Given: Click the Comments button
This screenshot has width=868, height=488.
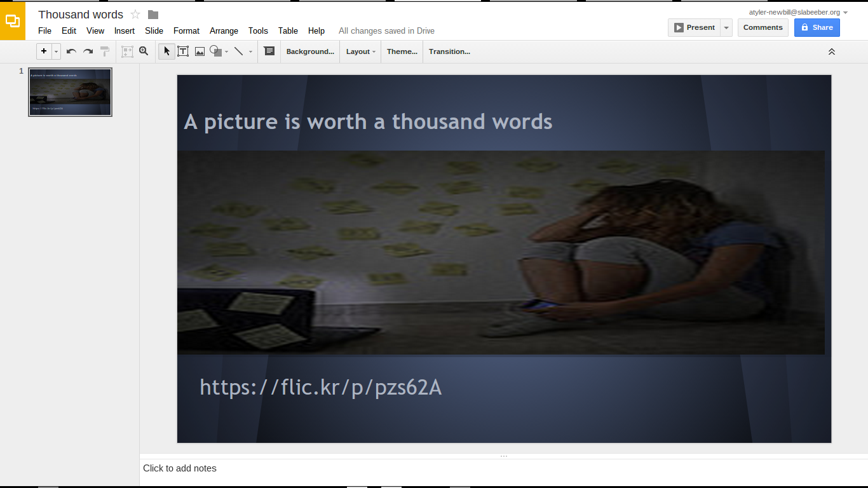Looking at the screenshot, I should pyautogui.click(x=763, y=27).
